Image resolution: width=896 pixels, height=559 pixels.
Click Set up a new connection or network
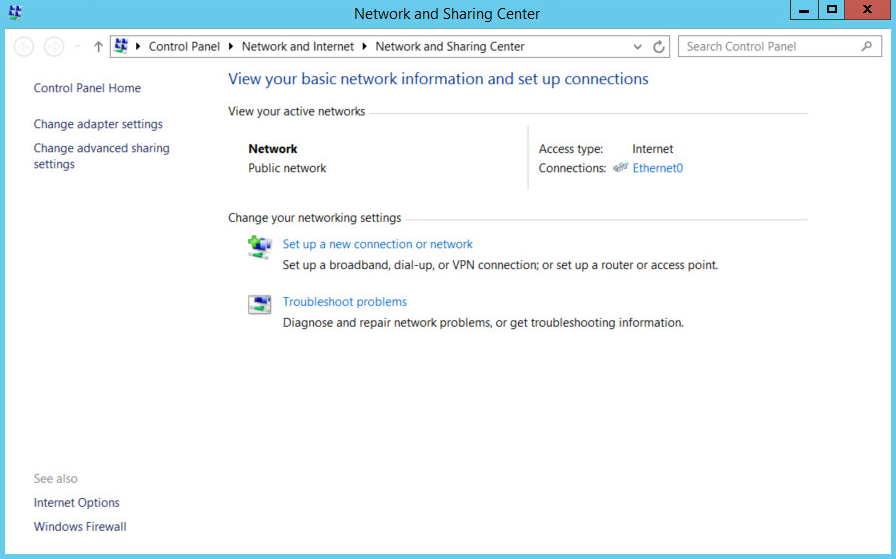tap(377, 244)
